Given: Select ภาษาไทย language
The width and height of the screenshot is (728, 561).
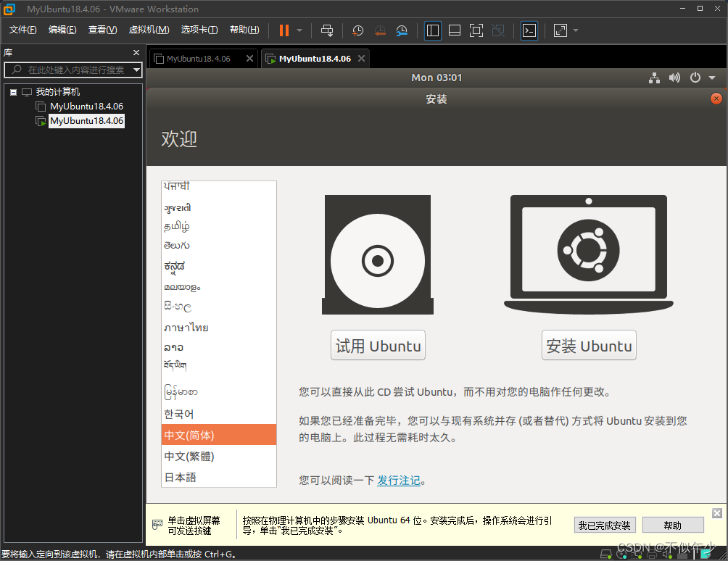Looking at the screenshot, I should click(219, 328).
